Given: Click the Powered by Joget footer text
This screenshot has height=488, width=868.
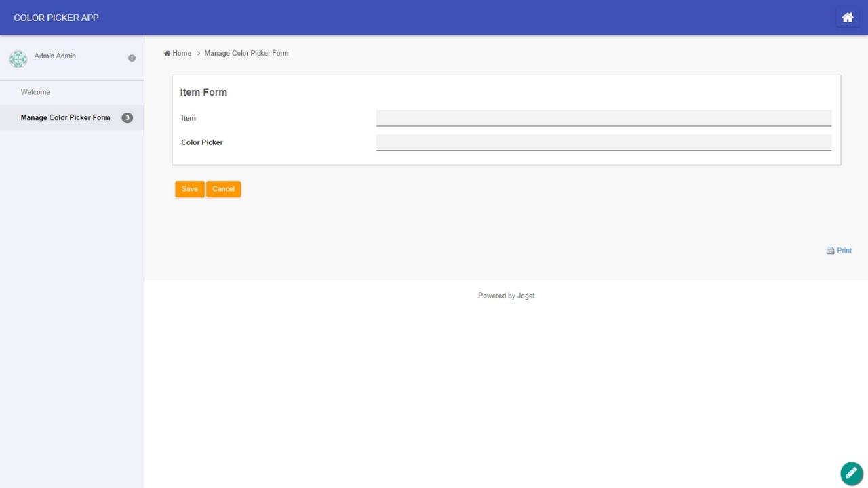Looking at the screenshot, I should (x=506, y=296).
